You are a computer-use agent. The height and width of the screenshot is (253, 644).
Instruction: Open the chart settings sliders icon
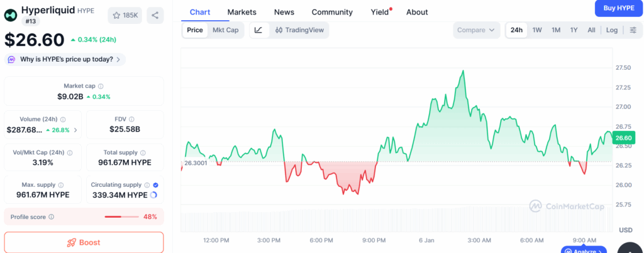click(633, 30)
